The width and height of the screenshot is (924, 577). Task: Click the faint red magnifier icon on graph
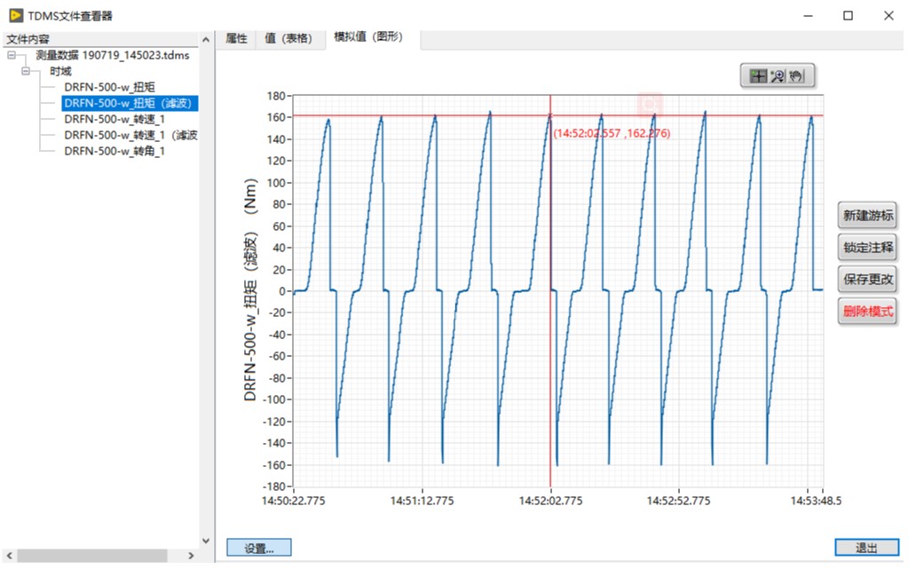point(651,104)
